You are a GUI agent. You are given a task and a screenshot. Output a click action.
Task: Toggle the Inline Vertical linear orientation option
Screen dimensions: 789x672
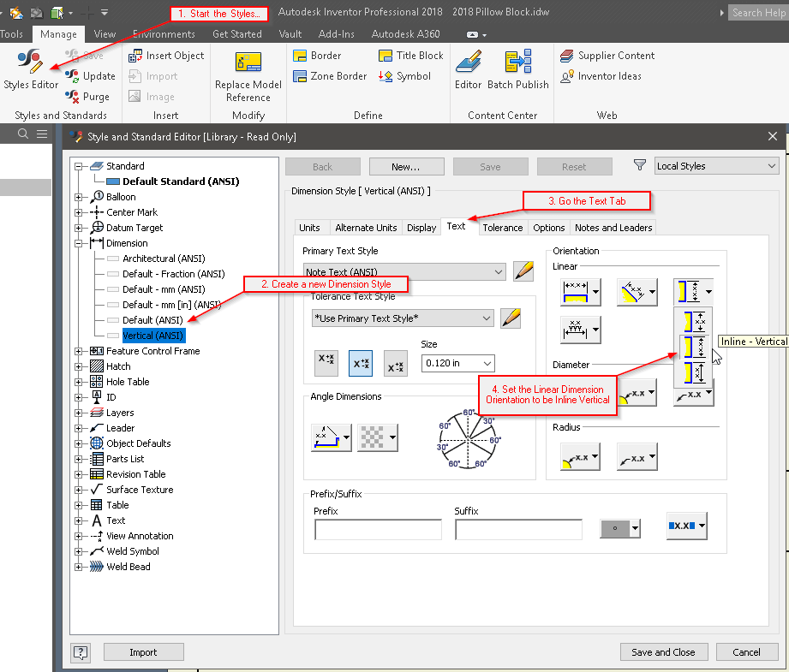point(694,346)
